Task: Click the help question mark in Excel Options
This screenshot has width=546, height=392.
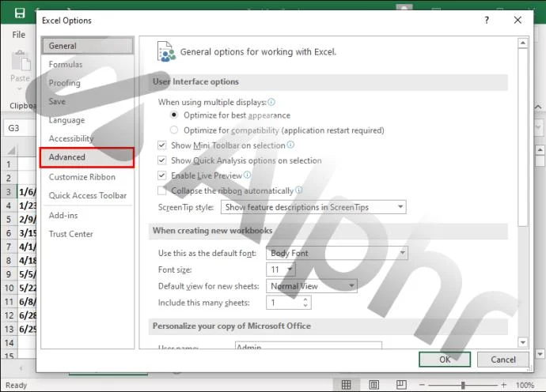Action: tap(487, 21)
